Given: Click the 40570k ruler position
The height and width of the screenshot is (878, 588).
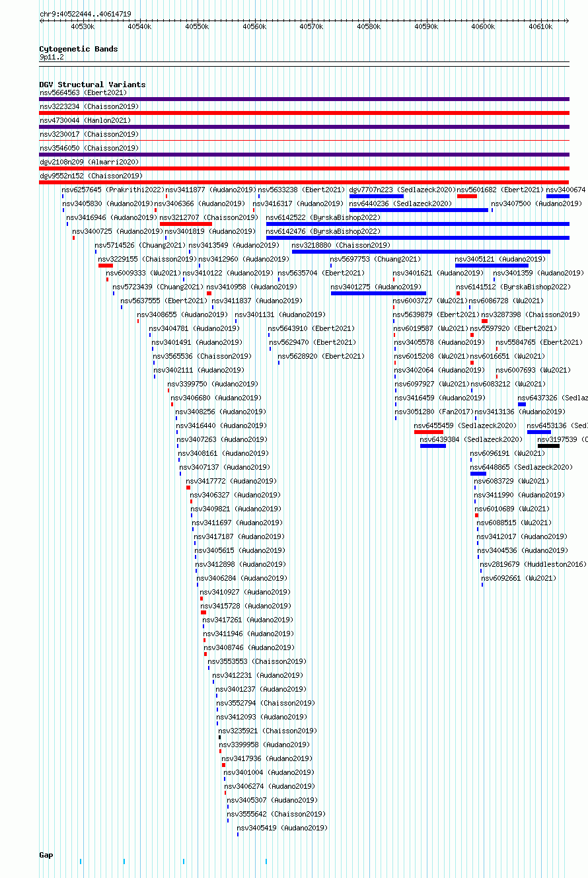Looking at the screenshot, I should tap(311, 27).
